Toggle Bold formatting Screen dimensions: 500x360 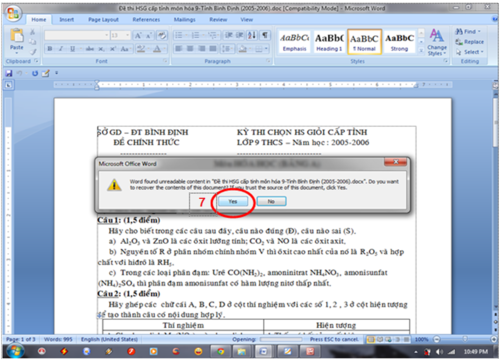(x=50, y=49)
